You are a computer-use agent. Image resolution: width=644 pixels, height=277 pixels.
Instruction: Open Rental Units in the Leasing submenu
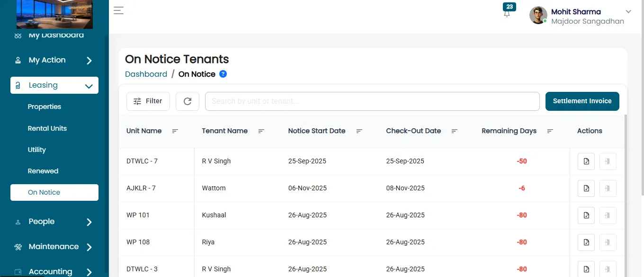click(x=47, y=128)
